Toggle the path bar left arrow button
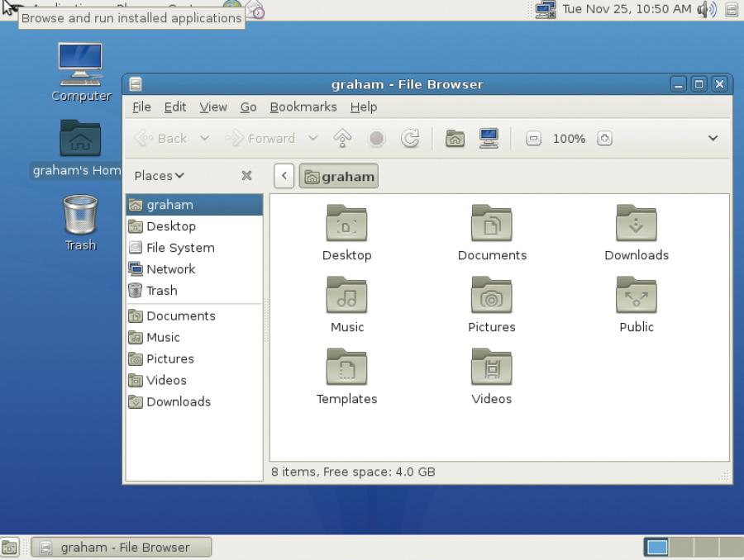The image size is (744, 560). 284,176
